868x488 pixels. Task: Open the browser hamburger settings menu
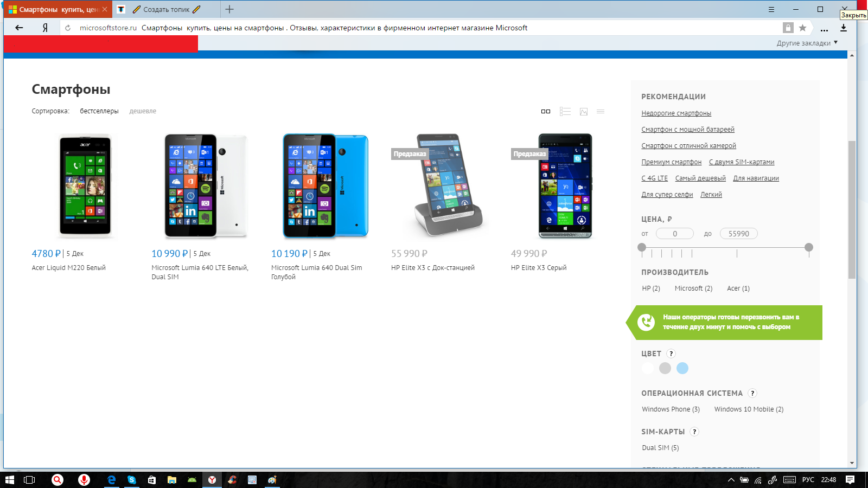pos(771,9)
